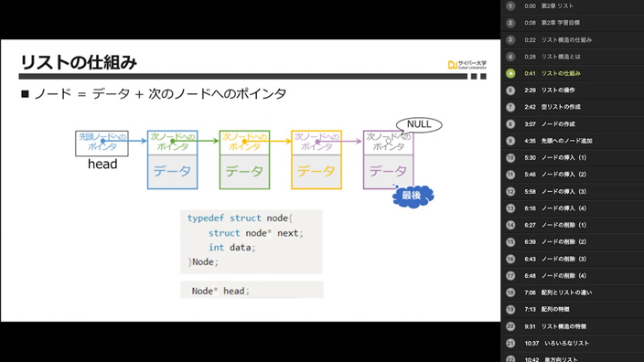Viewport: 644px width, 362px height.
Task: Open リスト構造とは chapter entry
Action: click(572, 57)
